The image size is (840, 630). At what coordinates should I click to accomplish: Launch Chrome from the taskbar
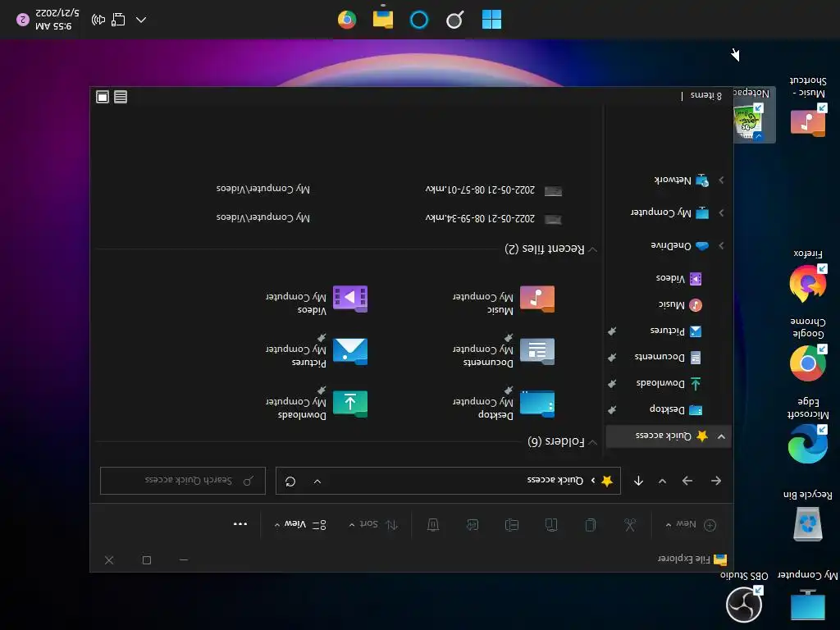347,20
